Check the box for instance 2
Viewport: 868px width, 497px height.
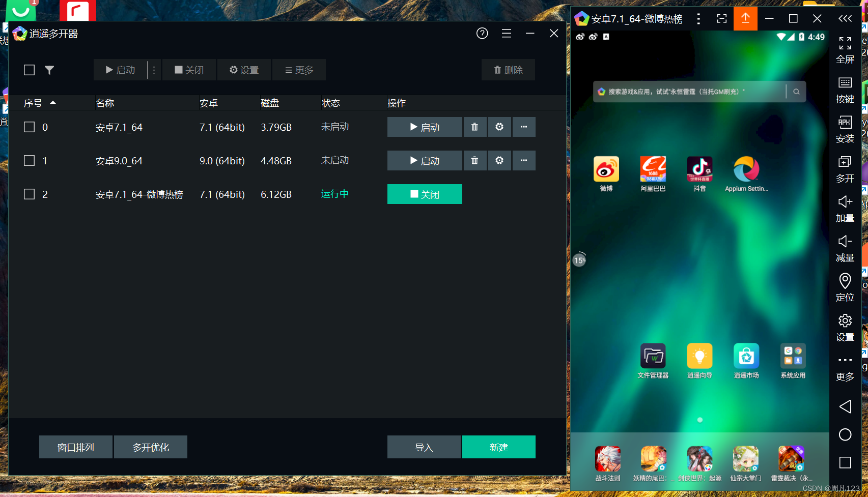[x=30, y=194]
